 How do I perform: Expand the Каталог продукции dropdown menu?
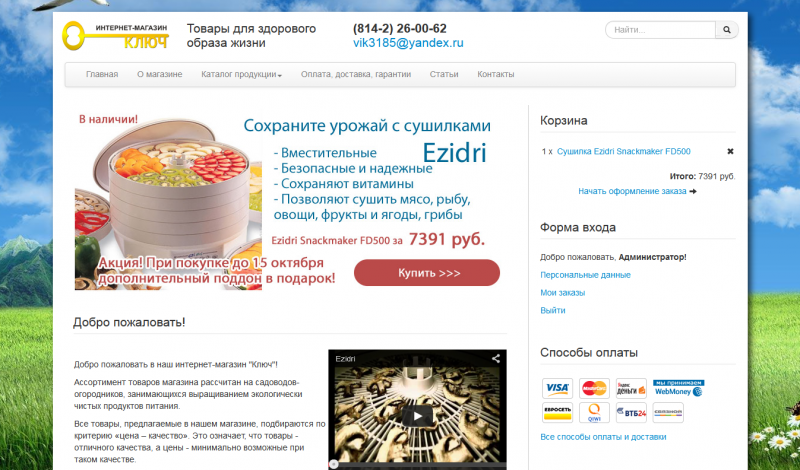click(x=241, y=75)
